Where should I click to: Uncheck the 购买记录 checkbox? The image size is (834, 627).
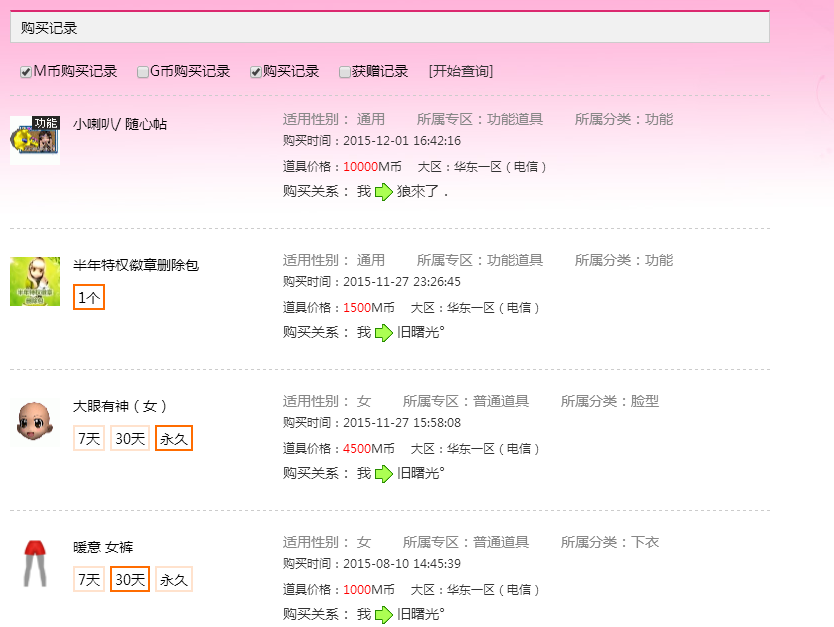256,72
